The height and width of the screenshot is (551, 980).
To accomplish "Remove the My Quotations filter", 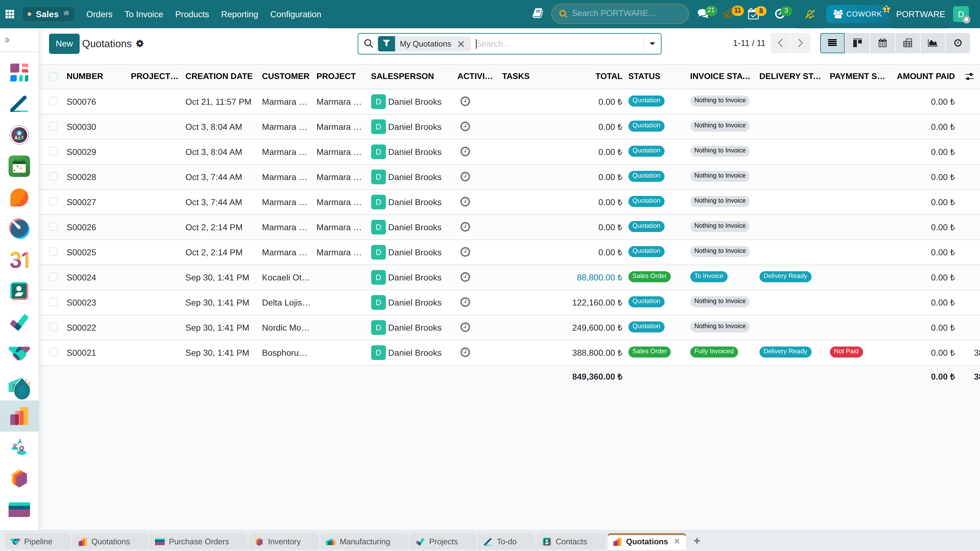I will pos(461,44).
